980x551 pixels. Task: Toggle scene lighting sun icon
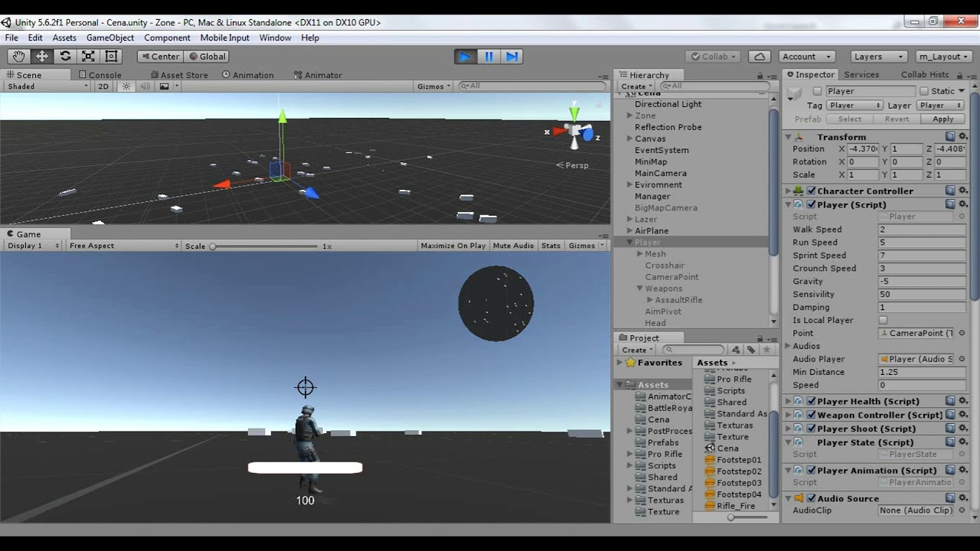[126, 86]
